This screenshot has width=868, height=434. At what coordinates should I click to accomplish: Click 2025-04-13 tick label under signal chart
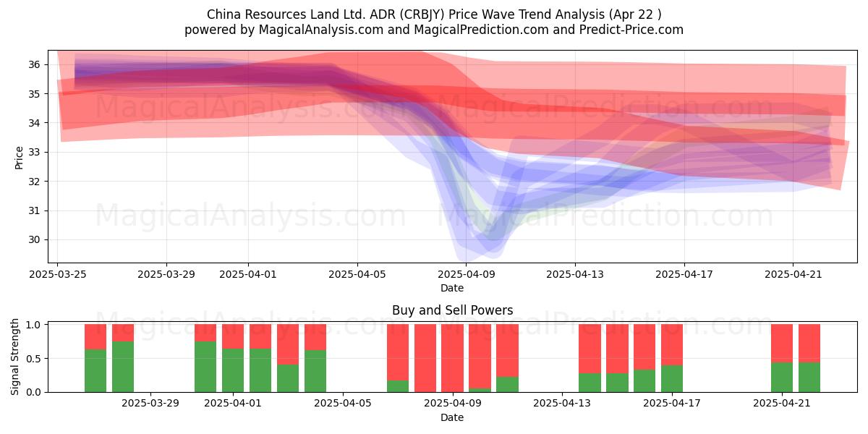click(562, 404)
